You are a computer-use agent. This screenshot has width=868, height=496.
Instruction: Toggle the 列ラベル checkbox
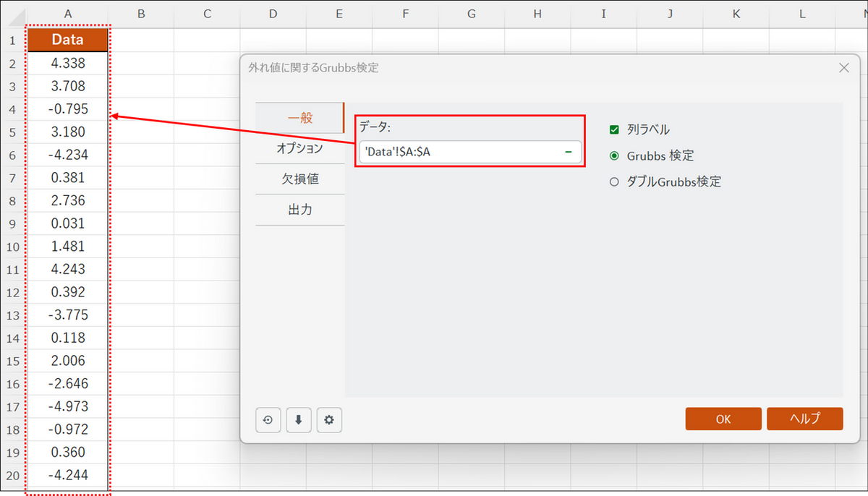pos(614,129)
